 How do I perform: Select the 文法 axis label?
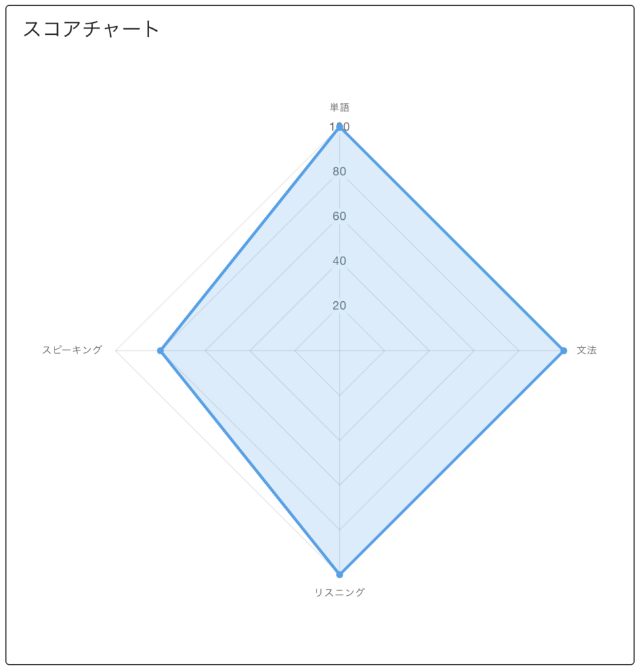586,350
